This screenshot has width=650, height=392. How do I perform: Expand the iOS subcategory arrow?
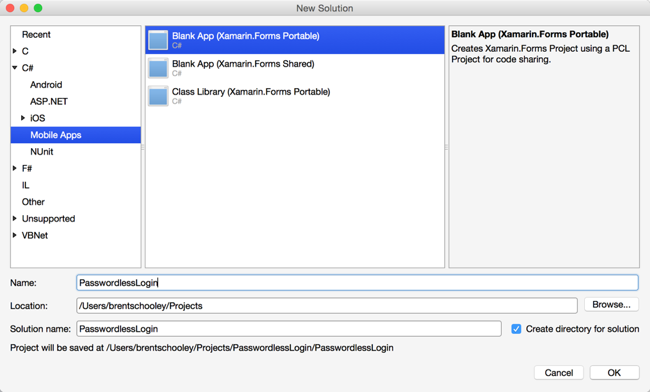pos(23,118)
